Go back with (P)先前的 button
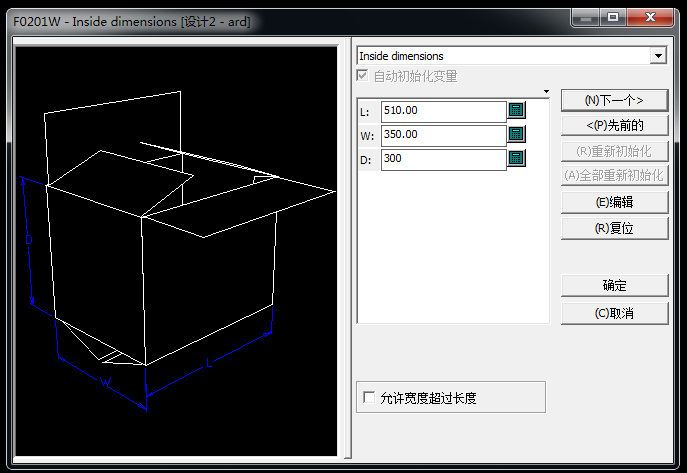 pyautogui.click(x=613, y=125)
